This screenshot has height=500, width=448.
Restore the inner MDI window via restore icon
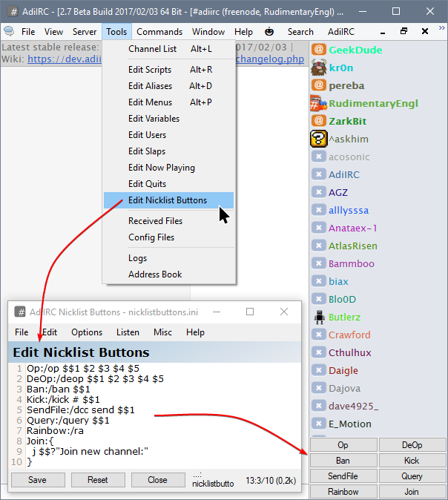pos(403,31)
